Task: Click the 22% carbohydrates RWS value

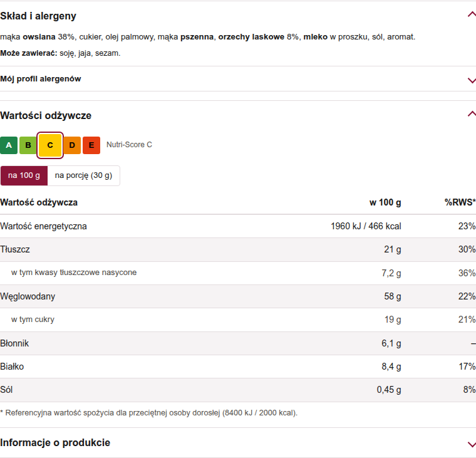Action: [467, 296]
